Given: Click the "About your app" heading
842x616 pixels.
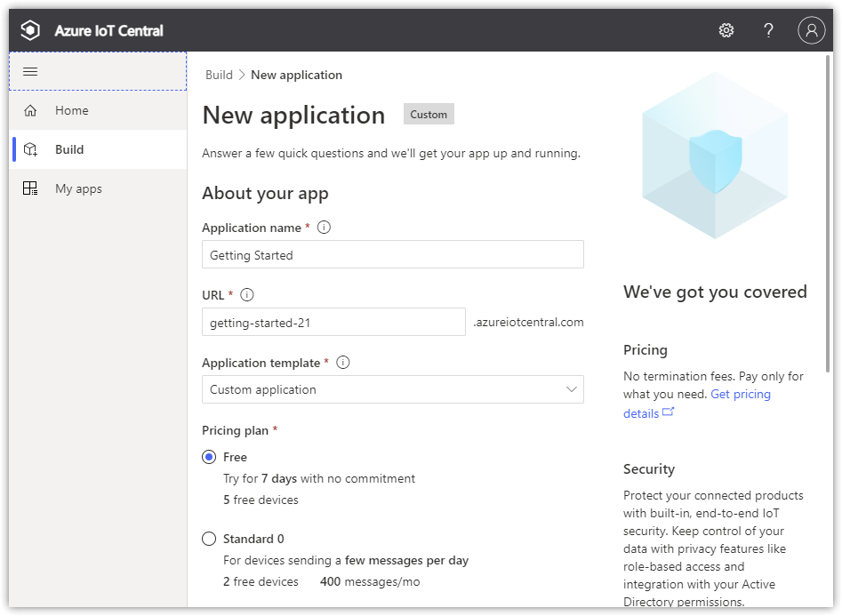Looking at the screenshot, I should (x=265, y=194).
